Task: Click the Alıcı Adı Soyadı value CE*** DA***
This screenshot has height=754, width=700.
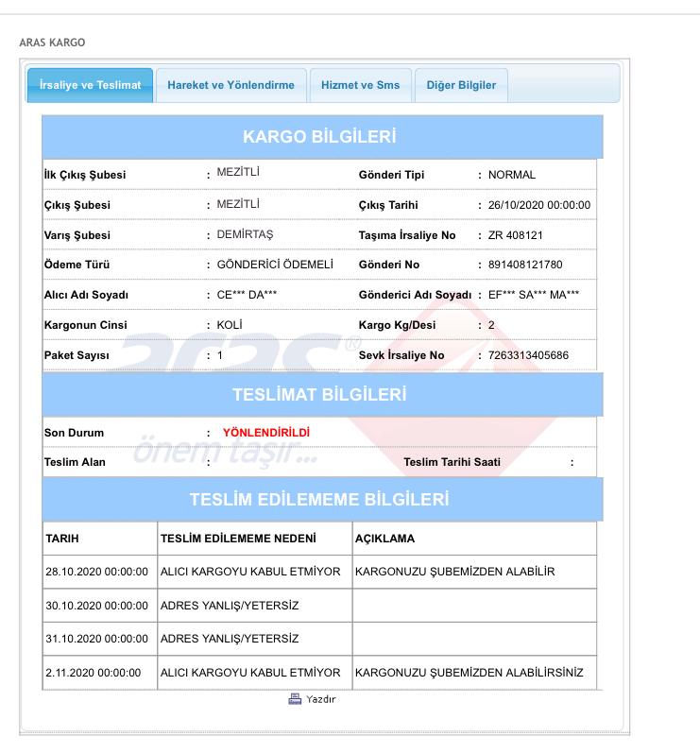Action: 247,295
